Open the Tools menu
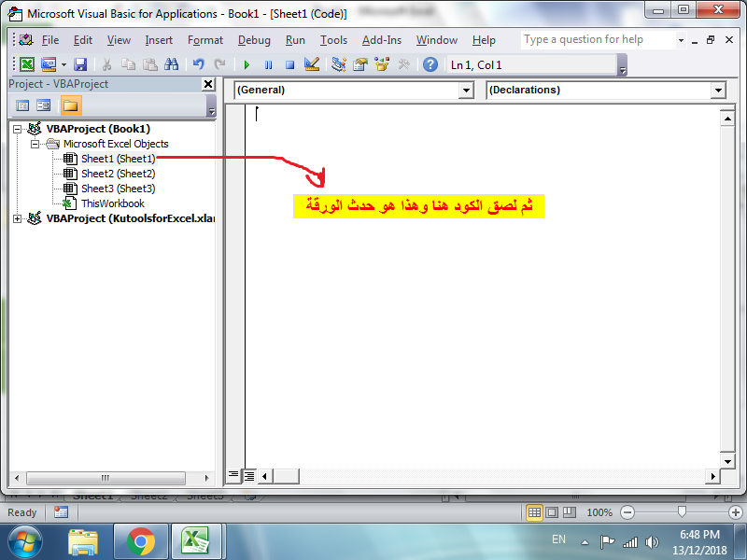Image resolution: width=747 pixels, height=560 pixels. point(333,40)
